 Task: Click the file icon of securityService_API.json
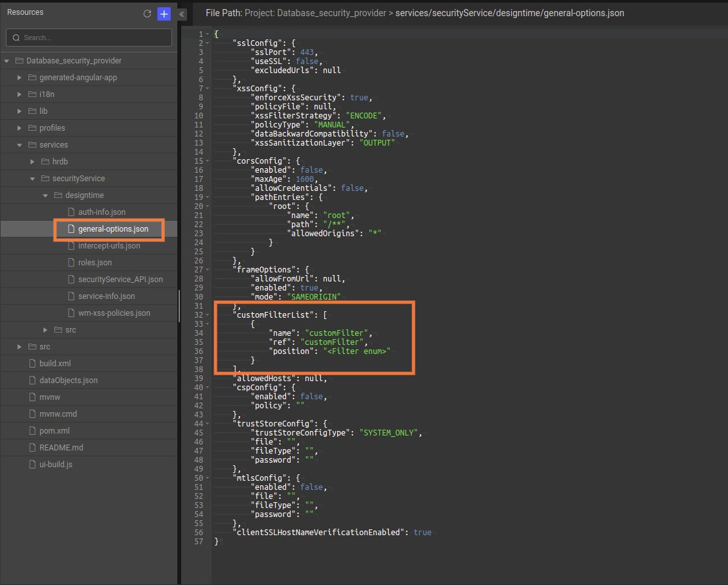click(x=71, y=279)
